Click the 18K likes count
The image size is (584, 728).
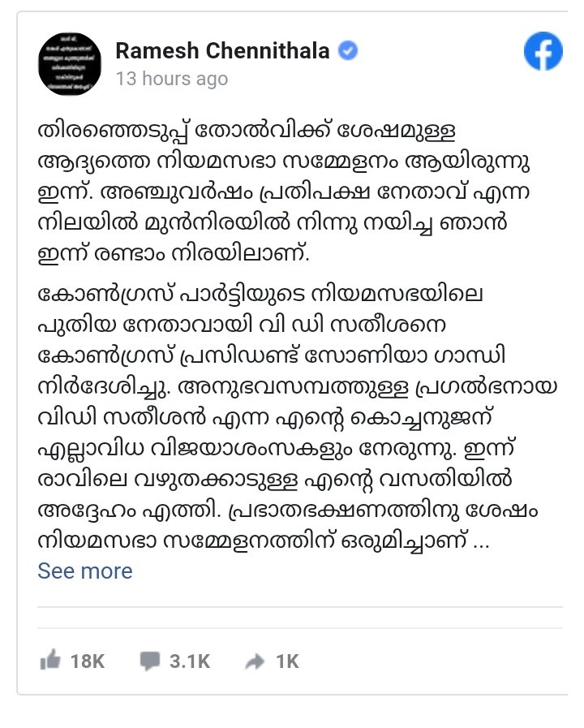coord(88,661)
